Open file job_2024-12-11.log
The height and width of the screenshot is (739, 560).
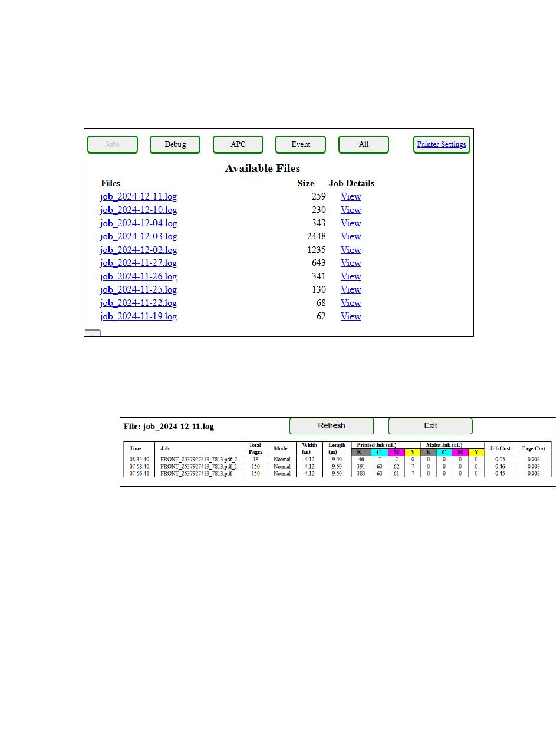point(139,197)
